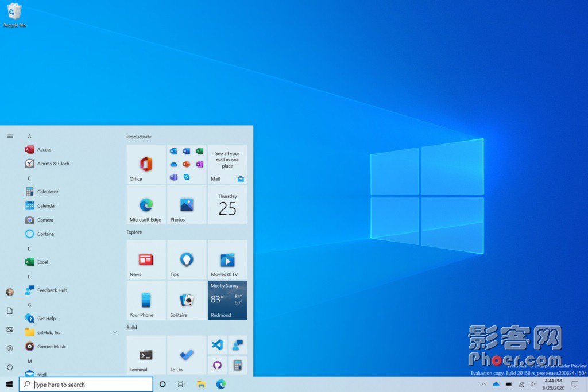Open the Office tile
588x392 pixels.
click(146, 164)
